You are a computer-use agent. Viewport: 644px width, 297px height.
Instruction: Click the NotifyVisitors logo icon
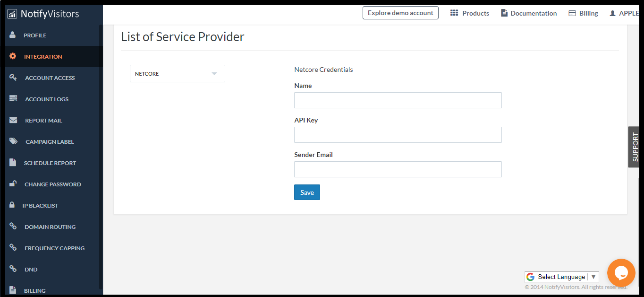pos(12,14)
